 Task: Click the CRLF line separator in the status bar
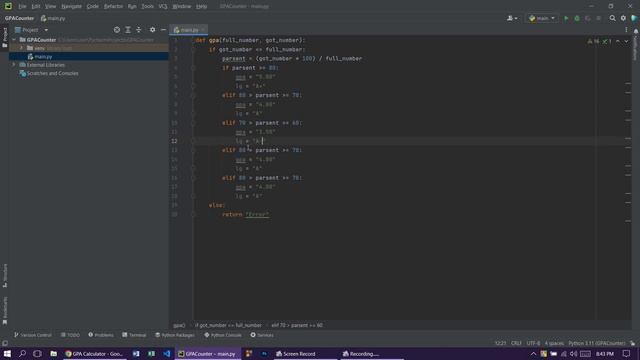516,343
